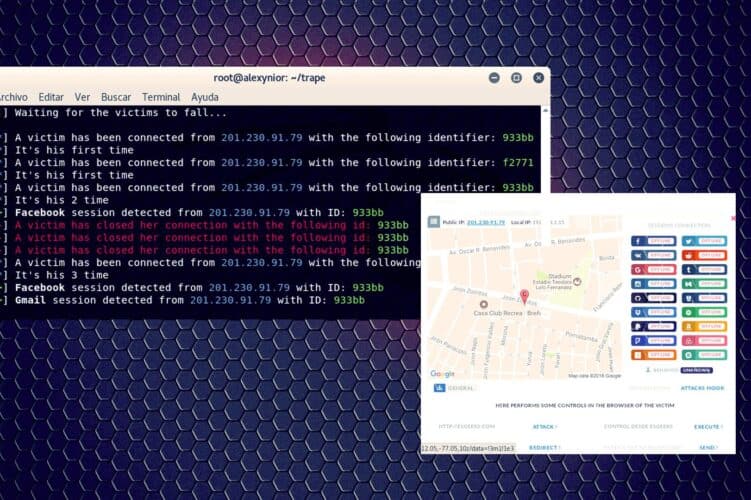The image size is (751, 500).
Task: Click the GitHub session status badge
Action: pyautogui.click(x=653, y=298)
